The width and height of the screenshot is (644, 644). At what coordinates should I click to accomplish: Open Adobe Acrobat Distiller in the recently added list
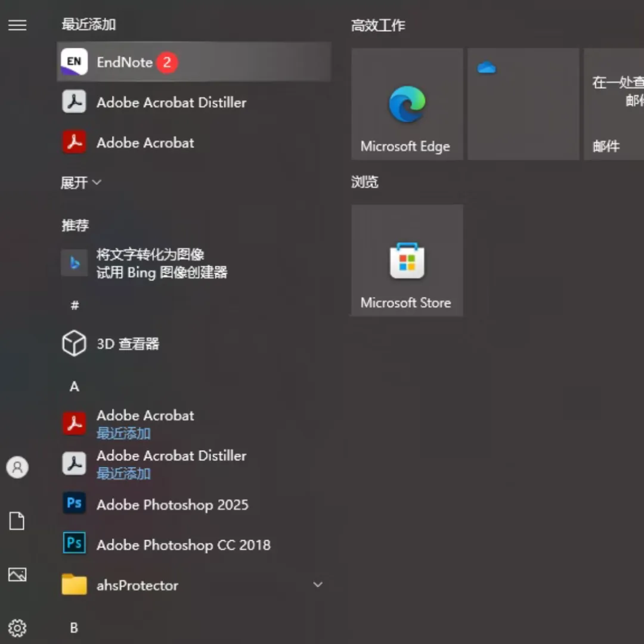(194, 103)
